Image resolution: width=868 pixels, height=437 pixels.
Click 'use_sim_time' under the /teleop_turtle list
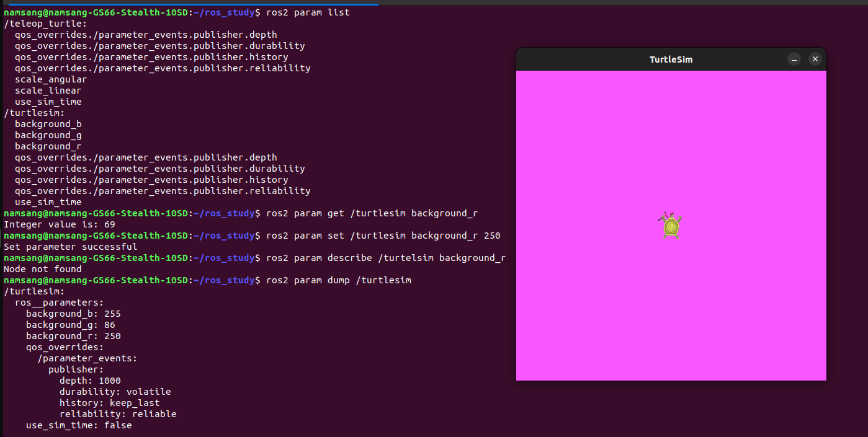pos(48,102)
